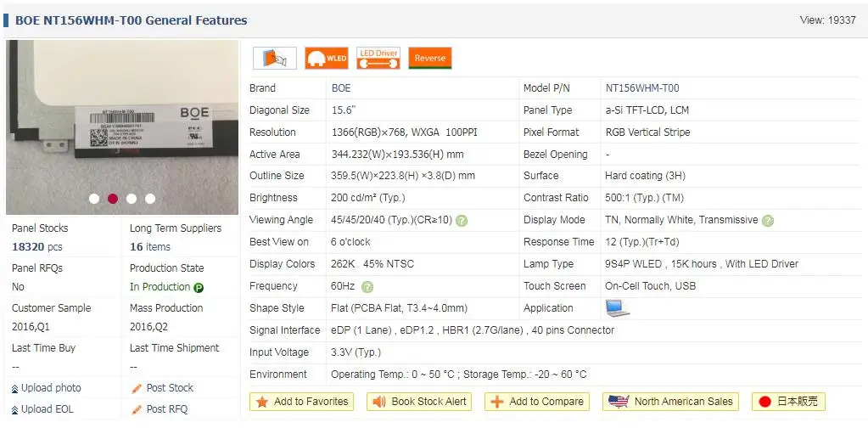Viewport: 868px width, 428px height.
Task: Click the laptop Application icon
Action: point(617,308)
